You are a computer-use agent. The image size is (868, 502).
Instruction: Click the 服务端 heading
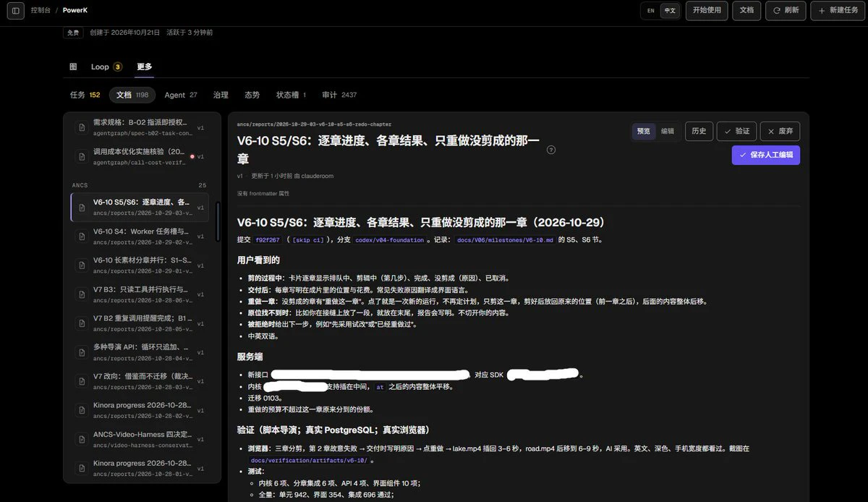[x=250, y=357]
